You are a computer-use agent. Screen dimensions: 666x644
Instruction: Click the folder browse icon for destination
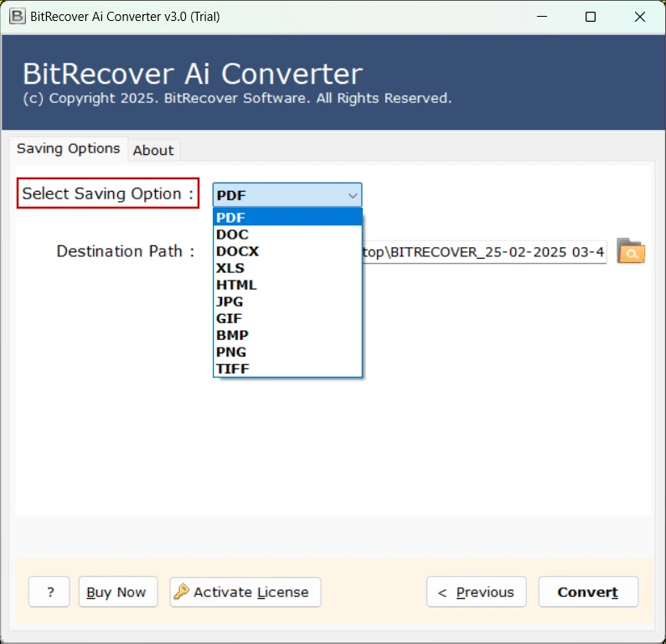630,250
